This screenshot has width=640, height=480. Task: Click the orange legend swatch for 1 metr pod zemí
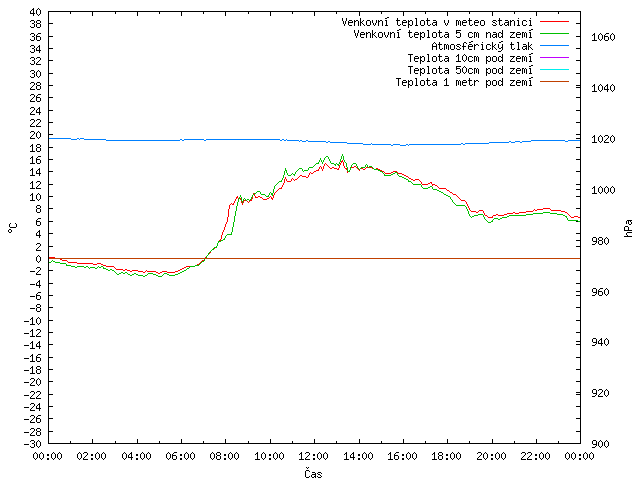[x=554, y=82]
